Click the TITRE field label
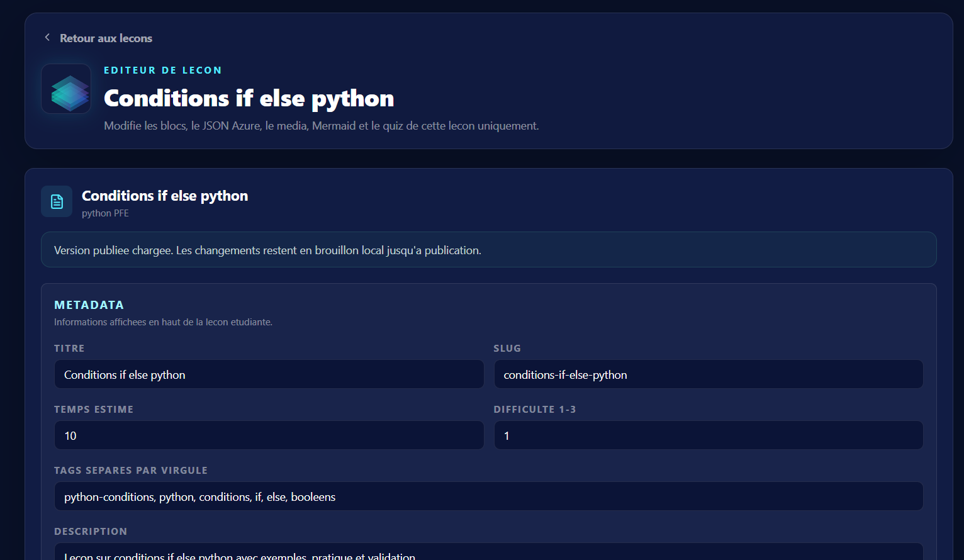Viewport: 964px width, 560px height. (x=69, y=349)
